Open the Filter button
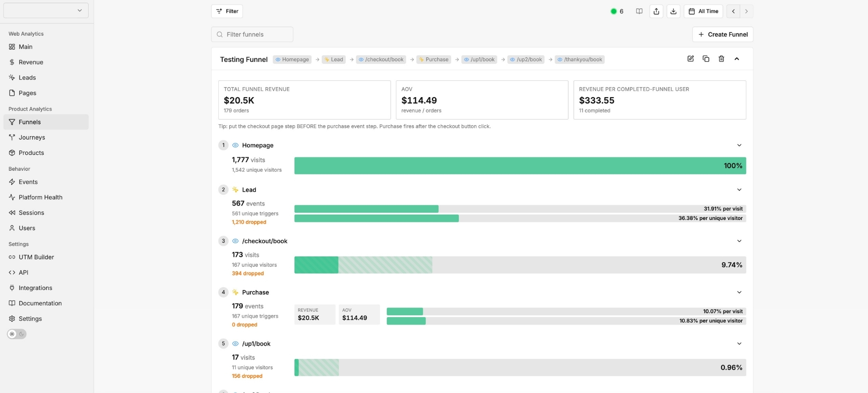Image resolution: width=868 pixels, height=393 pixels. tap(227, 11)
